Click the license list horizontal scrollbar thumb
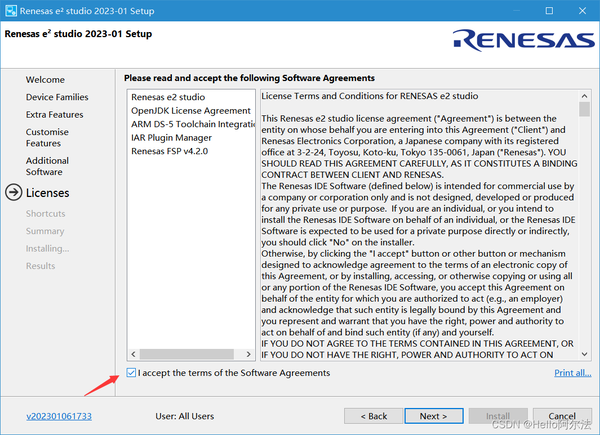Viewport: 600px width, 435px height. point(187,354)
